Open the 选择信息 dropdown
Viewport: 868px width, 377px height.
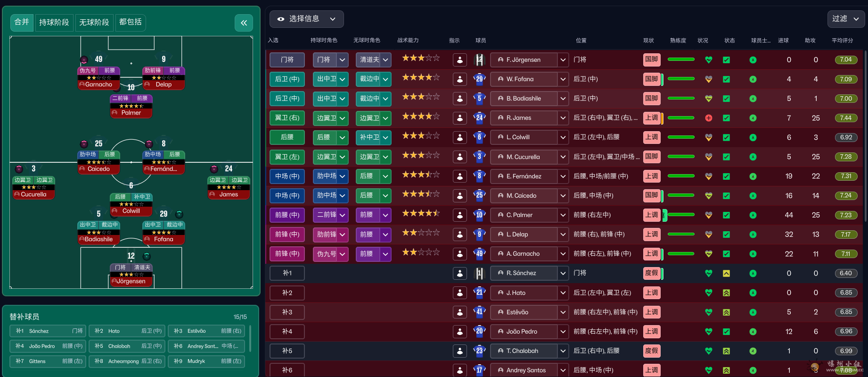[306, 19]
